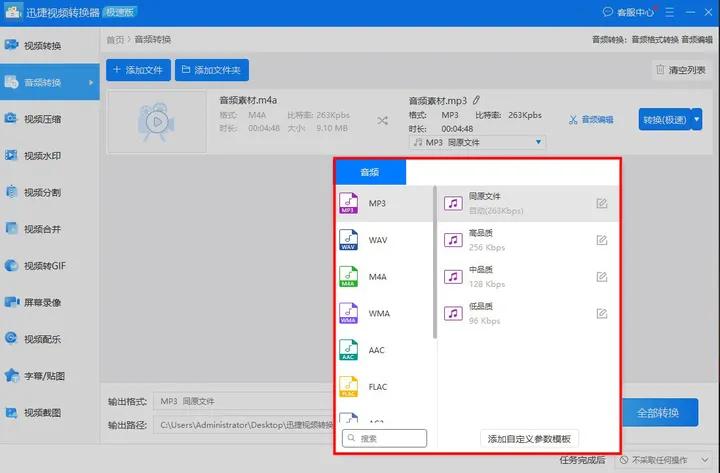720x473 pixels.
Task: Click the format search box
Action: (384, 438)
